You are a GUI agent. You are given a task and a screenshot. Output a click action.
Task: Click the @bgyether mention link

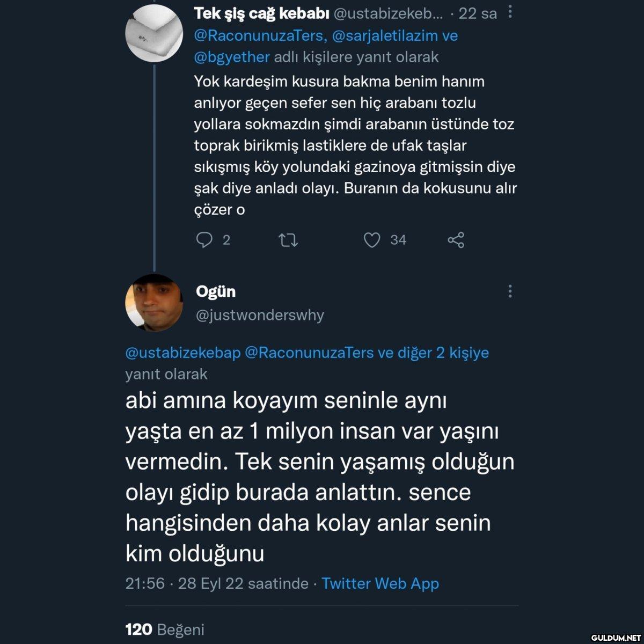pos(232,57)
